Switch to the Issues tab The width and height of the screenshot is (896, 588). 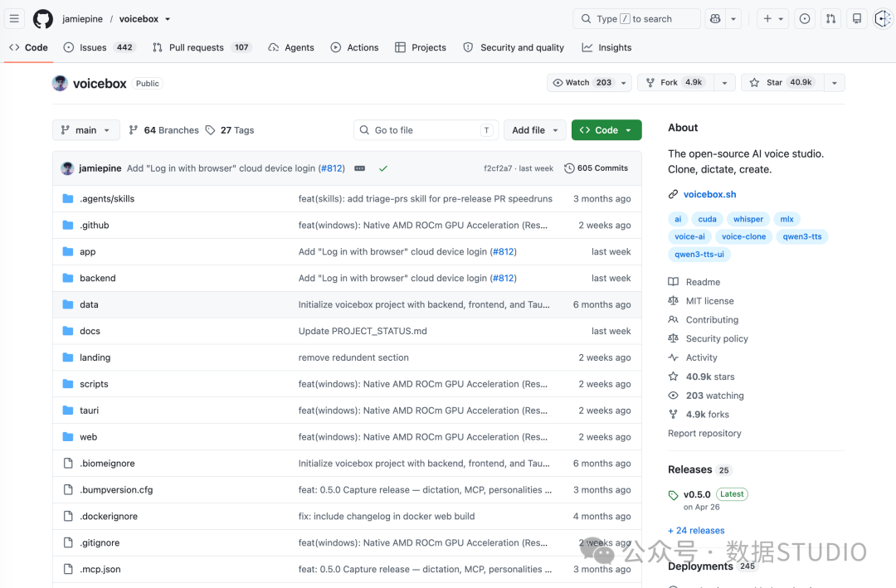100,47
